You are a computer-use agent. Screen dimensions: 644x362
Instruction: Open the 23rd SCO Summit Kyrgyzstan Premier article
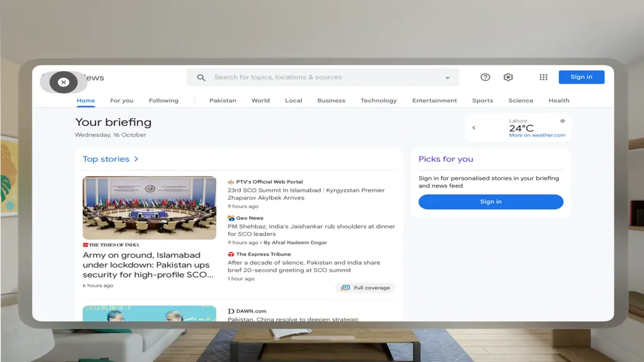pyautogui.click(x=306, y=194)
